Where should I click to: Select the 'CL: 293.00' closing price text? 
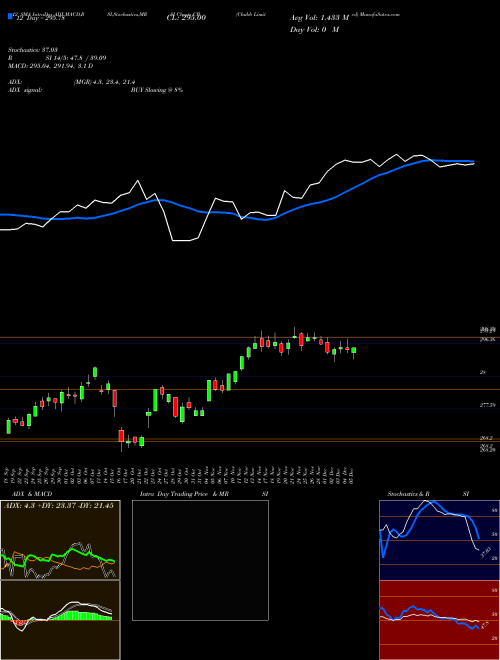[186, 18]
